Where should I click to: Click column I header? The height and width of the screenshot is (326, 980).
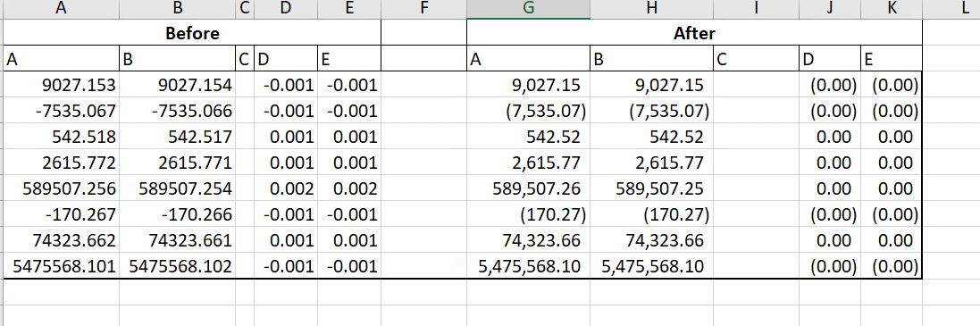point(756,9)
